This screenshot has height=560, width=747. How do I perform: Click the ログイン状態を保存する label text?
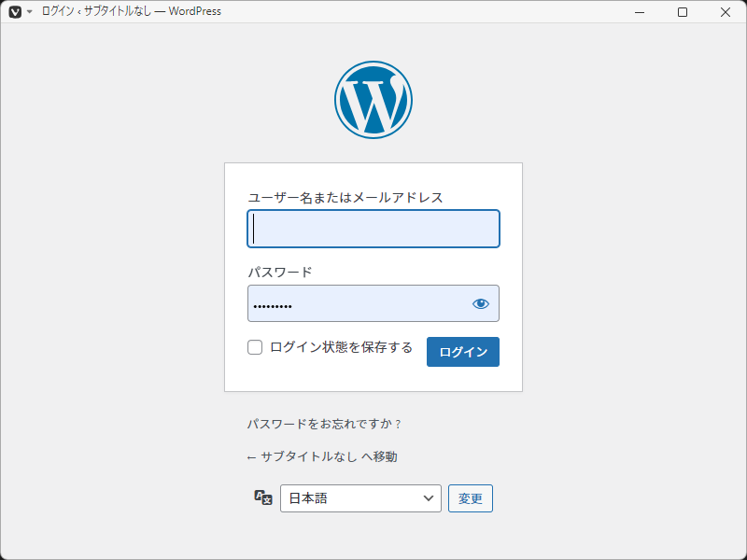click(x=341, y=348)
